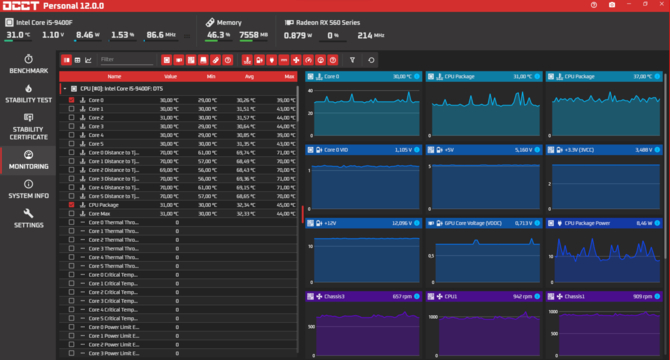Toggle the power sensor filter icon
The width and height of the screenshot is (670, 360).
tap(271, 60)
